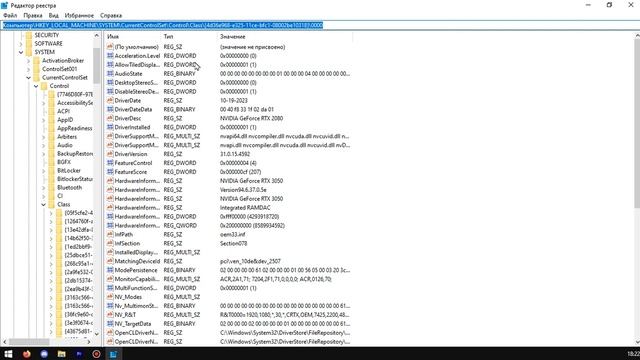Expand the ControlSet001 key
Image resolution: width=640 pixels, height=360 pixels.
coord(29,69)
